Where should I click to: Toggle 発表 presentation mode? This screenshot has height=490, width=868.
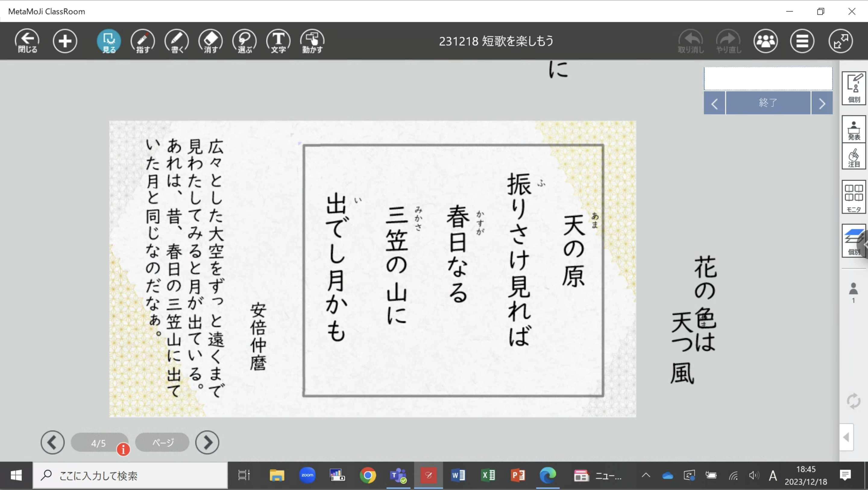pos(854,130)
